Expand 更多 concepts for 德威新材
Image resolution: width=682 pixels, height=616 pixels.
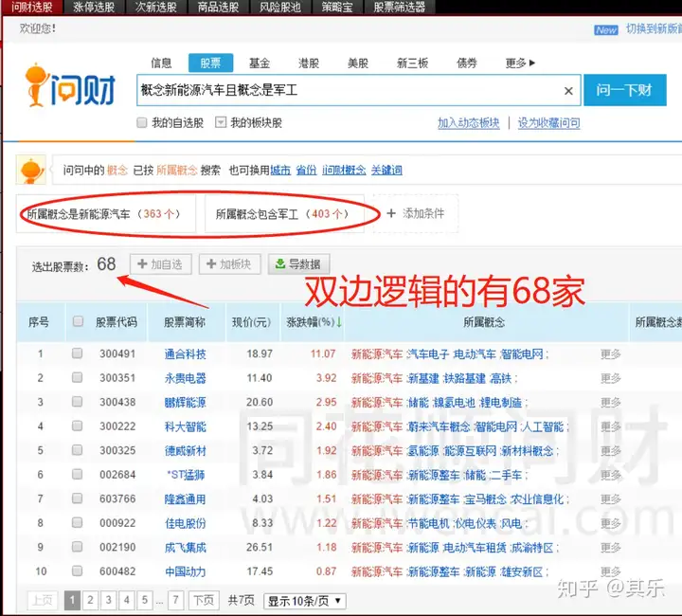611,451
